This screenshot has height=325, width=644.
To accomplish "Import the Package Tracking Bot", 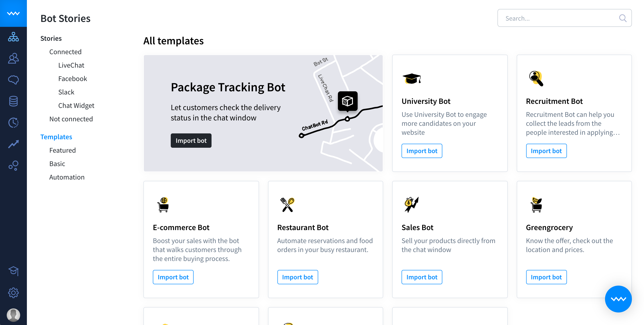I will point(191,141).
